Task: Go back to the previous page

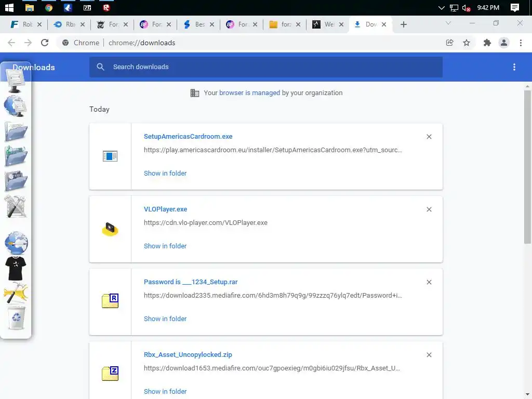Action: tap(11, 43)
